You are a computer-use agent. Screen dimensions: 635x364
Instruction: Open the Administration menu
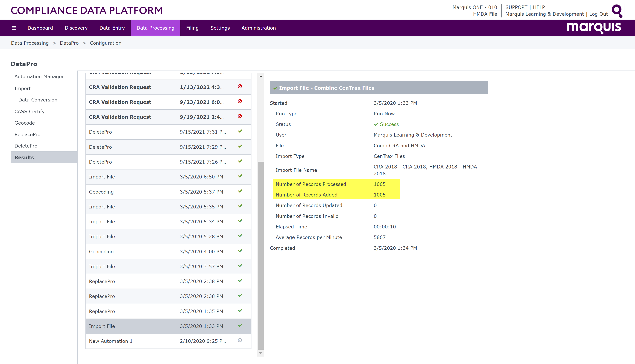point(258,28)
